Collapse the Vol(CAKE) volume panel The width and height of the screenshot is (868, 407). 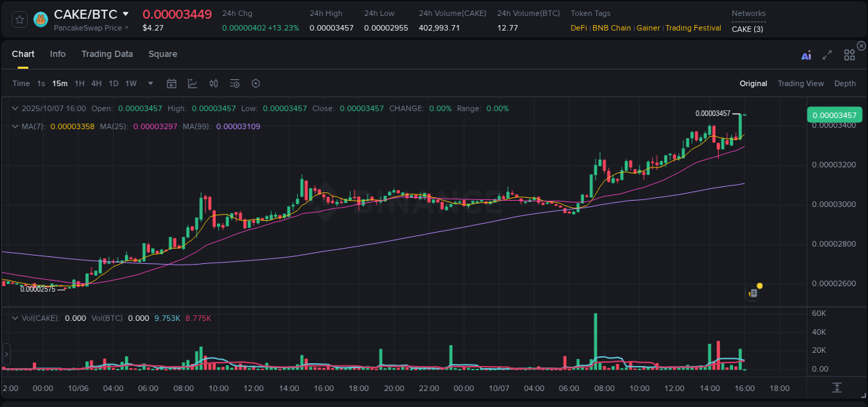[x=15, y=317]
